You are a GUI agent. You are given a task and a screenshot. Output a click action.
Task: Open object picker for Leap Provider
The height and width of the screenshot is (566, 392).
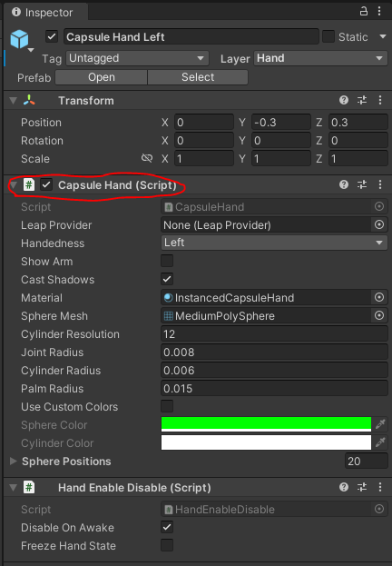click(379, 224)
